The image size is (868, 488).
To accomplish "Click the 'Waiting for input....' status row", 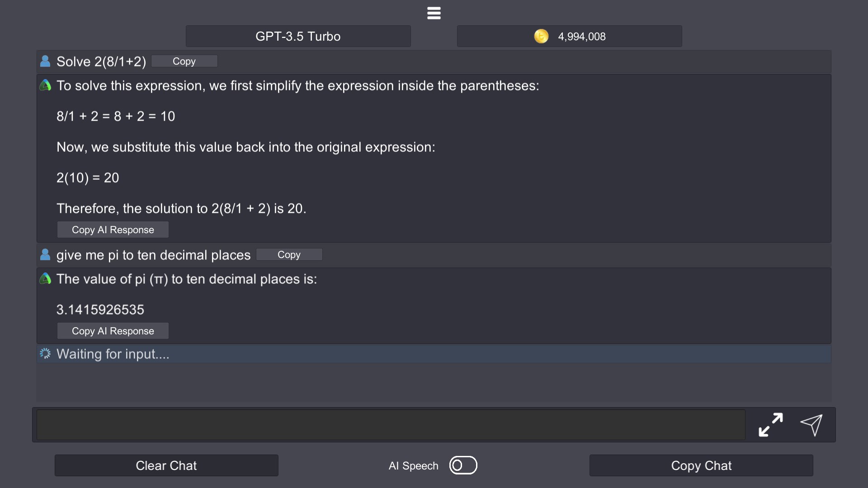I will tap(434, 354).
